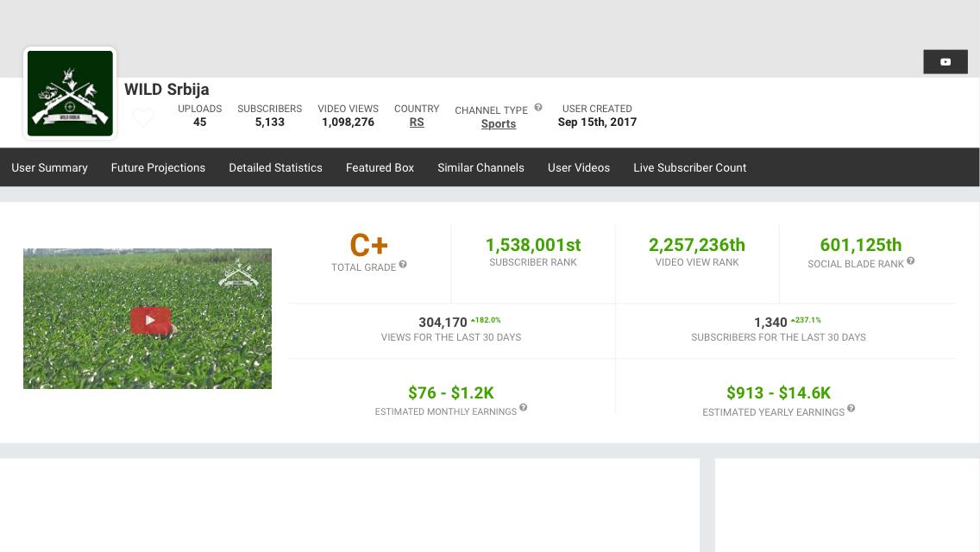Click the Sports channel type link
980x552 pixels.
pyautogui.click(x=498, y=124)
